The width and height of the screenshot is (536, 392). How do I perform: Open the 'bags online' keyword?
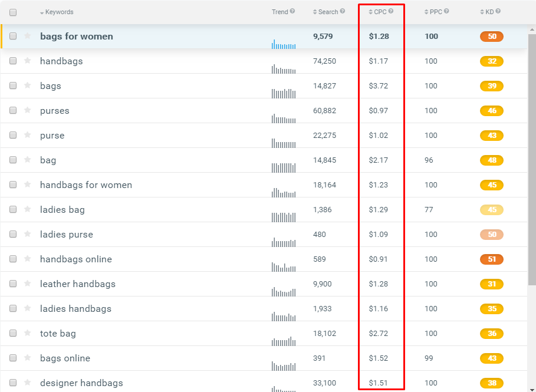65,358
